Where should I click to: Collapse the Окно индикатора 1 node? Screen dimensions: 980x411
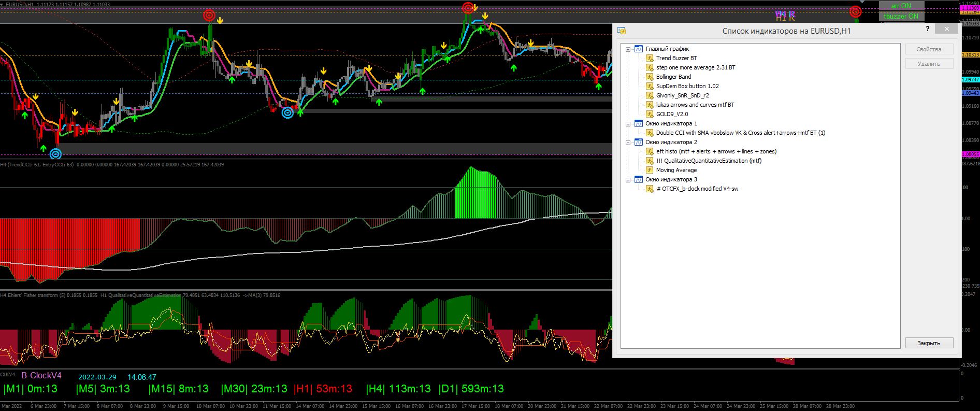pos(628,124)
